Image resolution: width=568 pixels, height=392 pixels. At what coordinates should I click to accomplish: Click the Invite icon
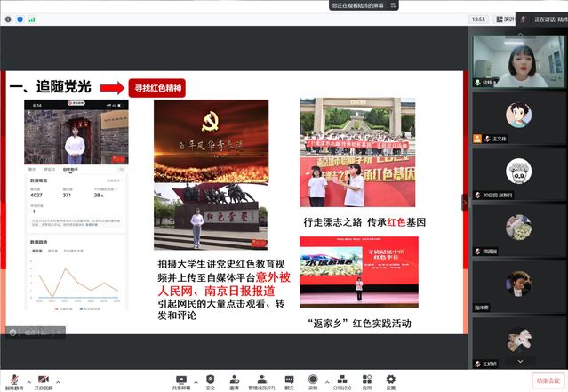234,378
